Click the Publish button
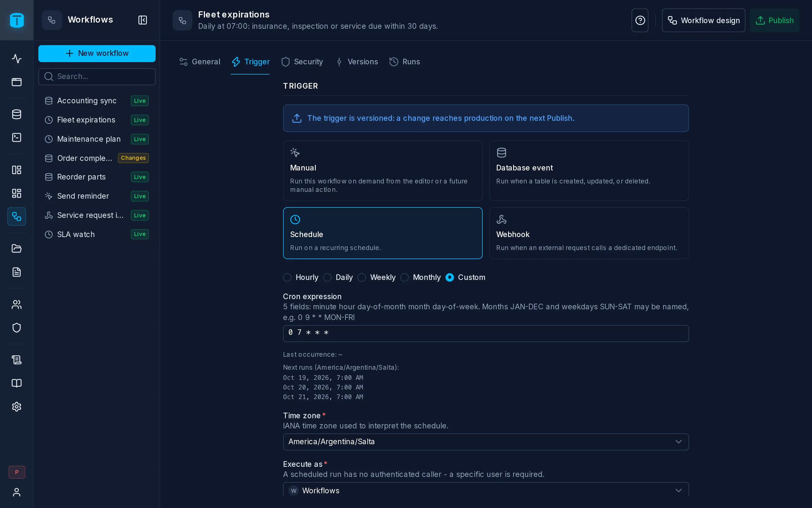The height and width of the screenshot is (508, 812). tap(775, 21)
